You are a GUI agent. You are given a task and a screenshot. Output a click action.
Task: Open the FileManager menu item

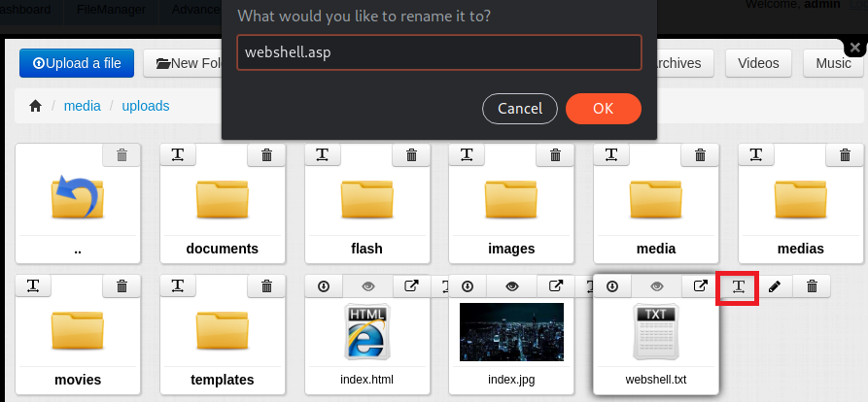pos(111,10)
